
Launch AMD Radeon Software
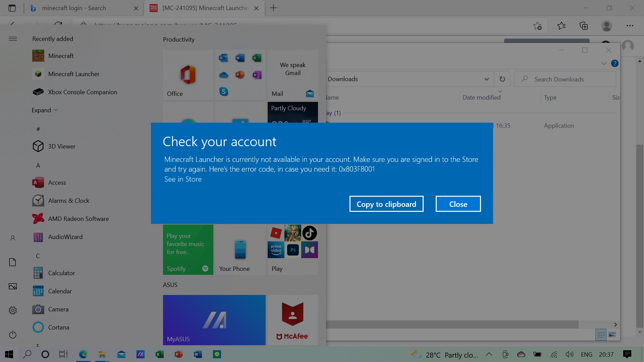coord(78,219)
